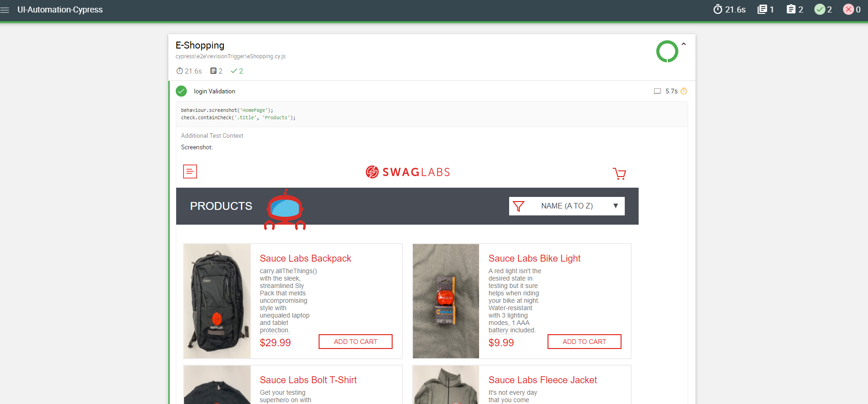Toggle the passed tests filter icon
The width and height of the screenshot is (868, 404).
tap(820, 9)
